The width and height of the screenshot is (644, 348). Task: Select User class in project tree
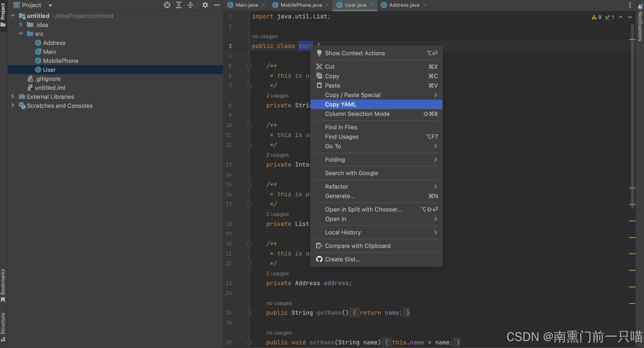click(115, 70)
